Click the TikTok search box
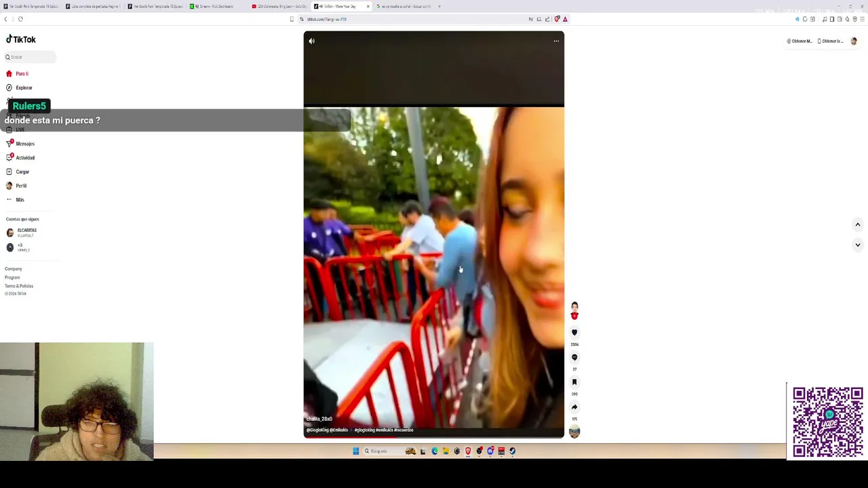The image size is (868, 488). click(x=30, y=57)
